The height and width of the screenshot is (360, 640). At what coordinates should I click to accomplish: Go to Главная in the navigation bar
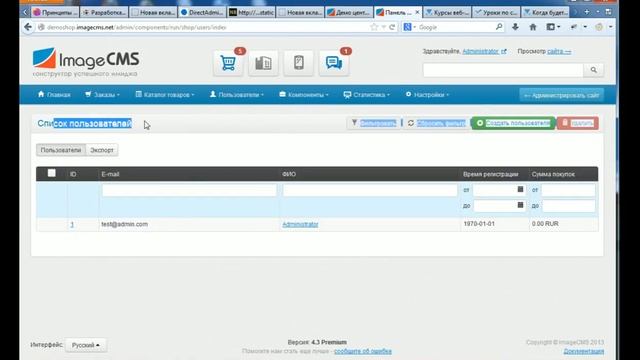pos(54,95)
